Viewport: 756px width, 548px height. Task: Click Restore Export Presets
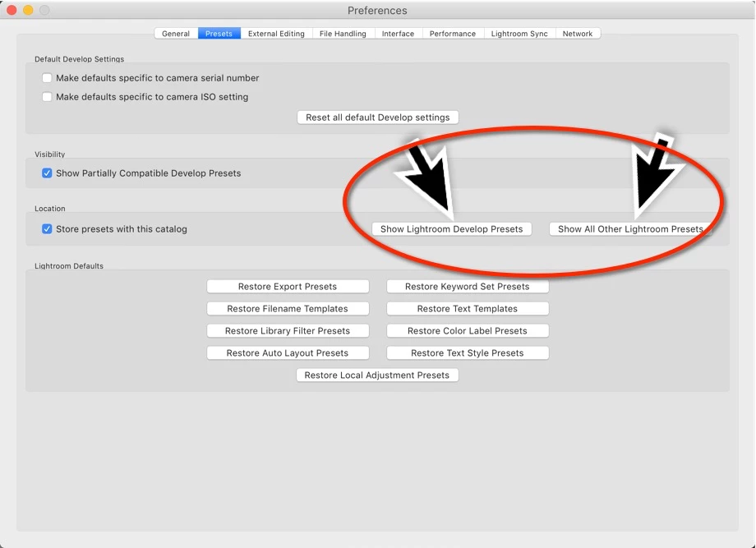point(288,286)
